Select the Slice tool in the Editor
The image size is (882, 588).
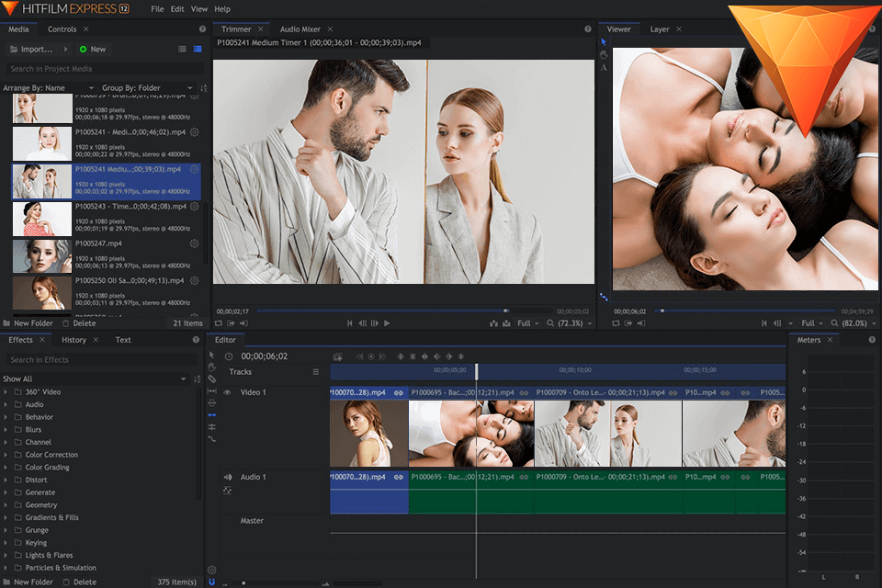[x=211, y=379]
